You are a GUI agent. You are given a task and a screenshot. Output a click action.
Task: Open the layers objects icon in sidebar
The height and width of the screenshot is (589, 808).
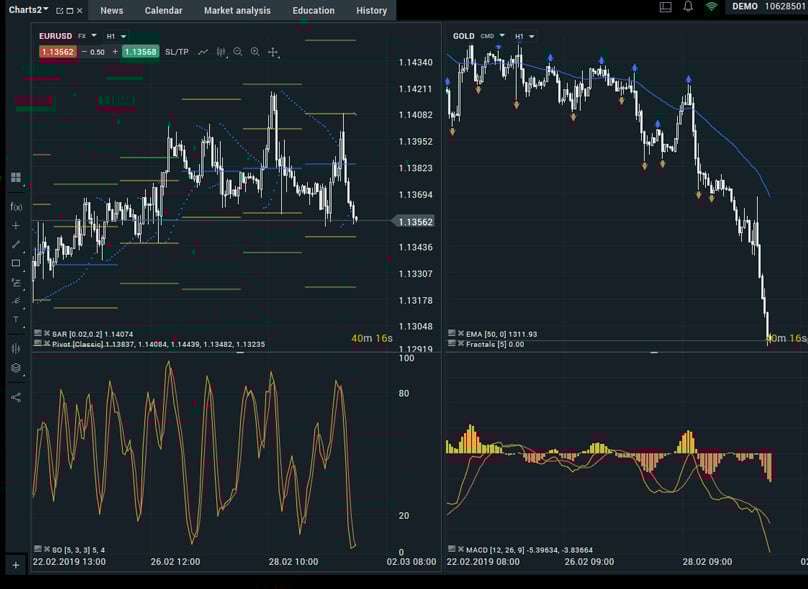click(16, 368)
